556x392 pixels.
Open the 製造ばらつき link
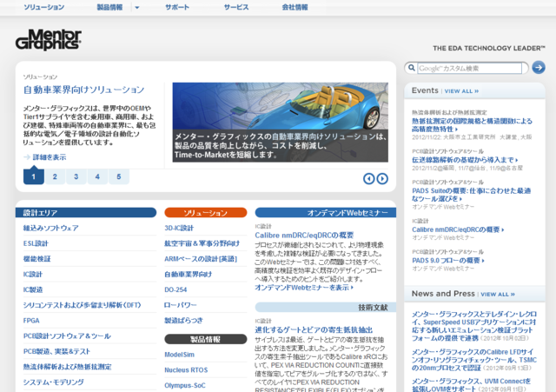[183, 321]
